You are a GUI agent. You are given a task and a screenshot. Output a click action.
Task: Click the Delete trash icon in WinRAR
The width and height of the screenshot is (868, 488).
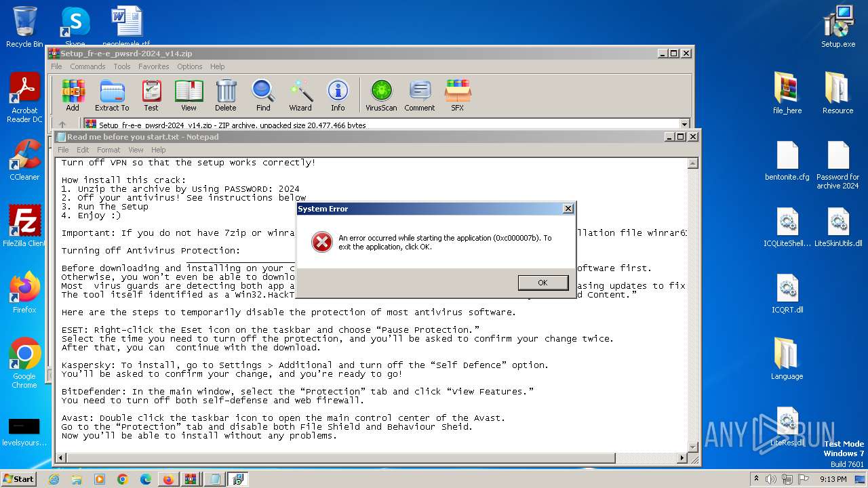[x=226, y=95]
